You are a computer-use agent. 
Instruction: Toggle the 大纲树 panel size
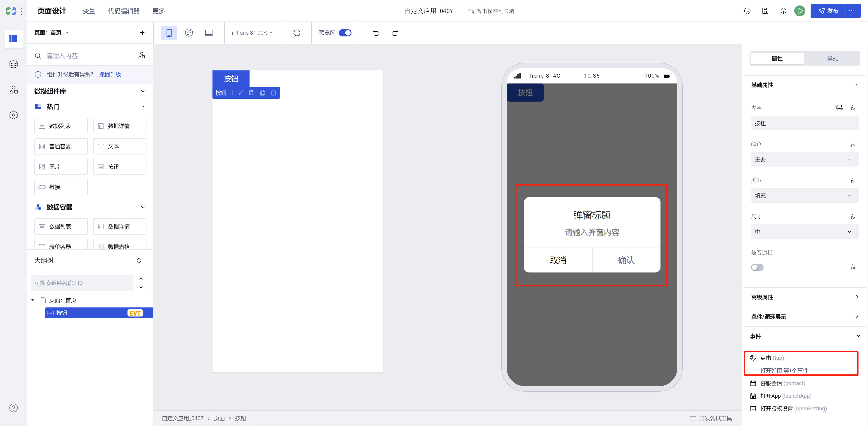pos(139,260)
